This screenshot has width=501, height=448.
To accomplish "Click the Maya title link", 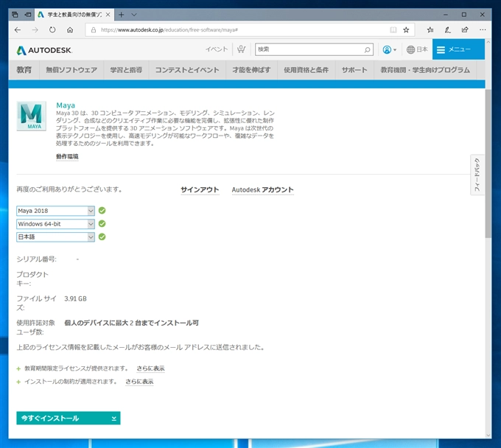I will [66, 105].
